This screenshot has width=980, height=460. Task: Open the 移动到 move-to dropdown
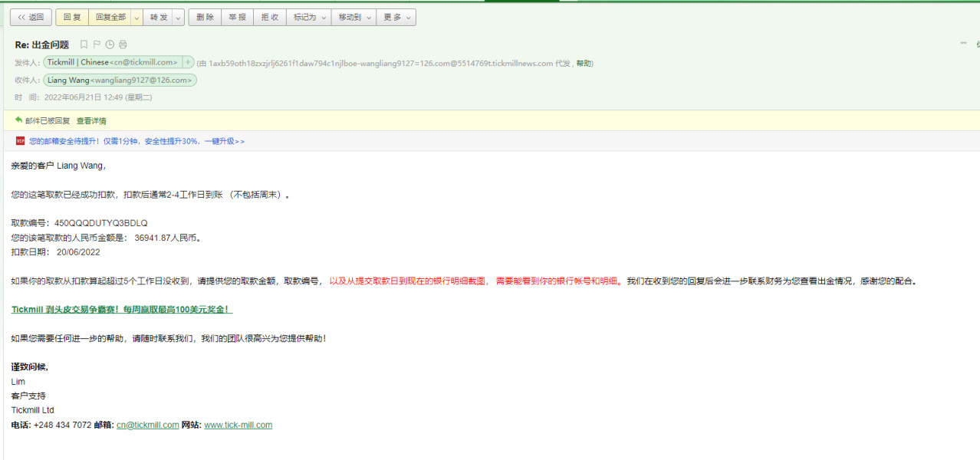click(354, 17)
